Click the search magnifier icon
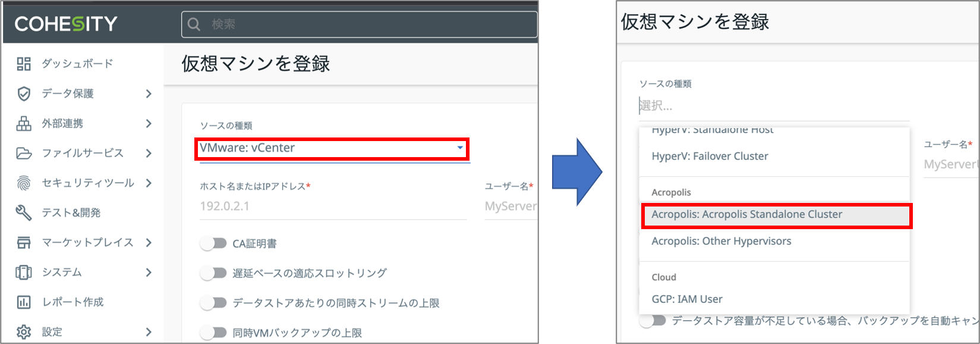980x344 pixels. click(x=194, y=24)
